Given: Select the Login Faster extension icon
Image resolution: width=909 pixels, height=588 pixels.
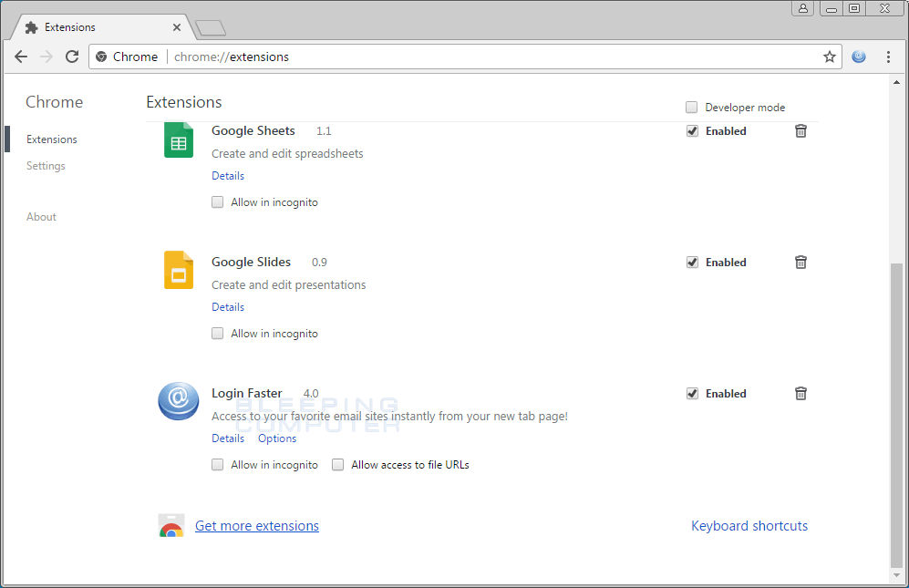Looking at the screenshot, I should tap(178, 402).
